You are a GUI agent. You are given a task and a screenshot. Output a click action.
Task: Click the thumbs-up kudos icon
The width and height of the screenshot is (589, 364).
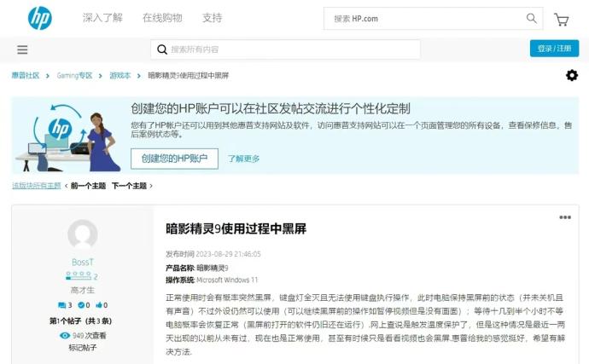[99, 305]
